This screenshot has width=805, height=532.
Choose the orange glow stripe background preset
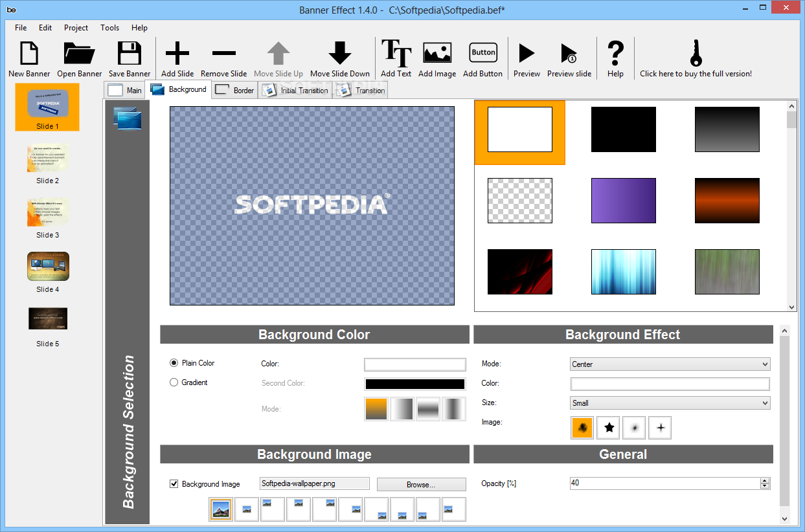coord(727,201)
